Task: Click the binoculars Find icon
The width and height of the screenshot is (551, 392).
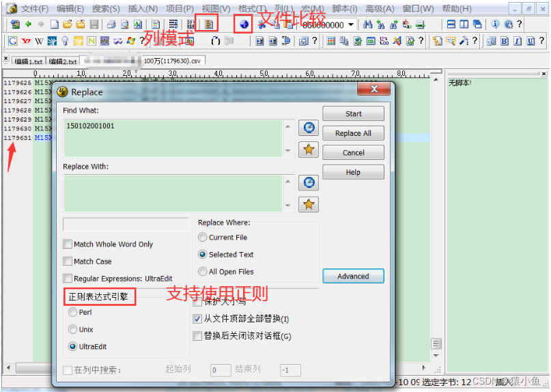Action: tap(367, 25)
